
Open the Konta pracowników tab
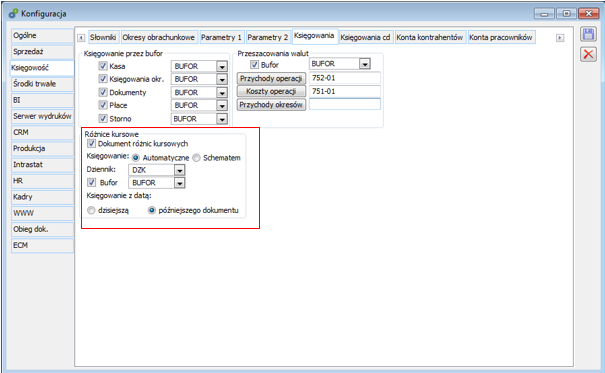pyautogui.click(x=501, y=37)
